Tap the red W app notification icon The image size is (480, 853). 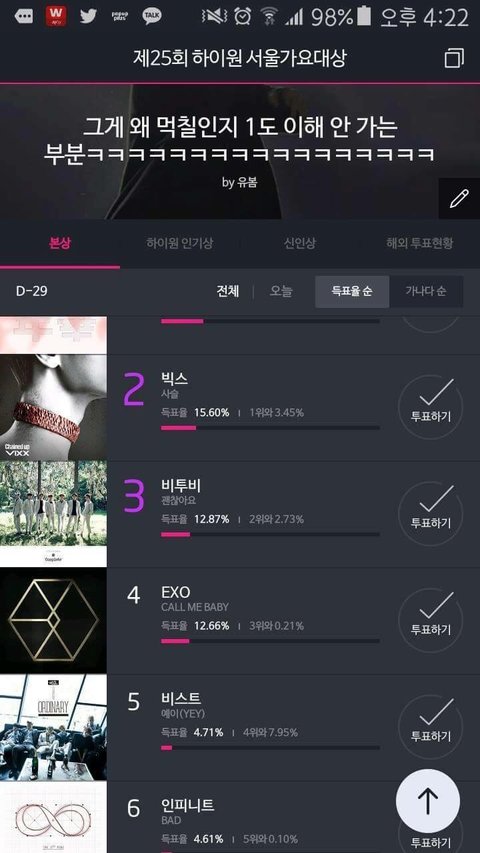(x=56, y=16)
